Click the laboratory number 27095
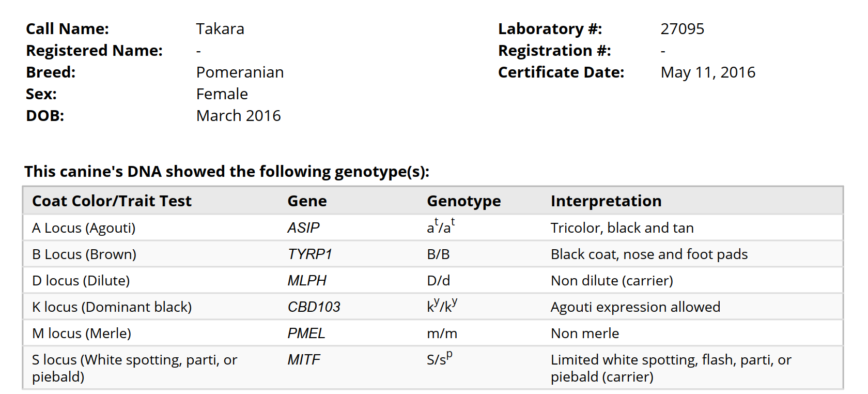This screenshot has width=868, height=394. pos(682,29)
